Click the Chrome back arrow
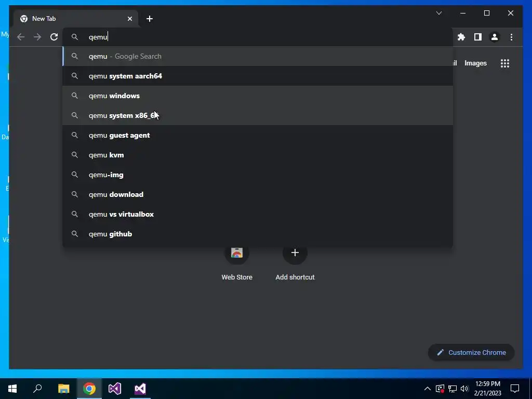Image resolution: width=532 pixels, height=399 pixels. coord(21,37)
